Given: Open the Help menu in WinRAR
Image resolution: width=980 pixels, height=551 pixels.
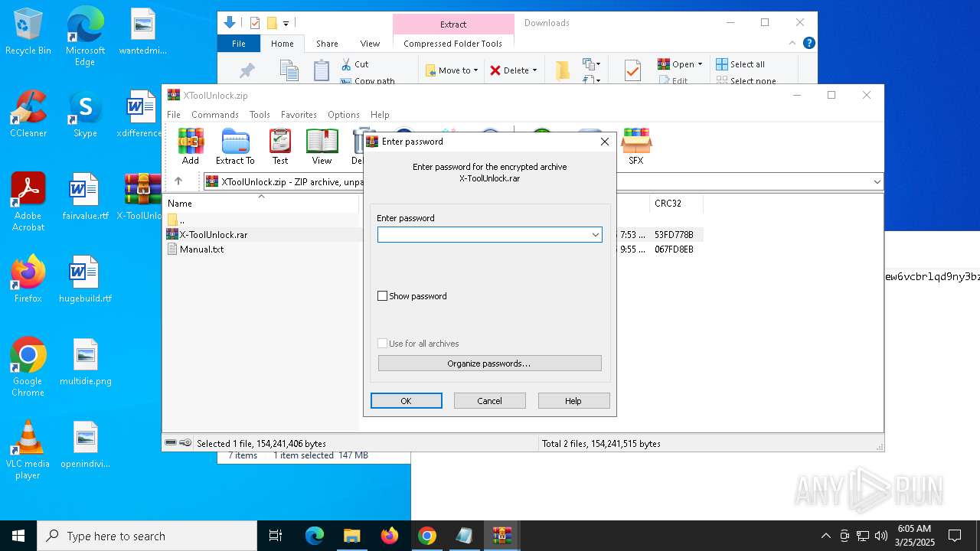Looking at the screenshot, I should tap(380, 115).
